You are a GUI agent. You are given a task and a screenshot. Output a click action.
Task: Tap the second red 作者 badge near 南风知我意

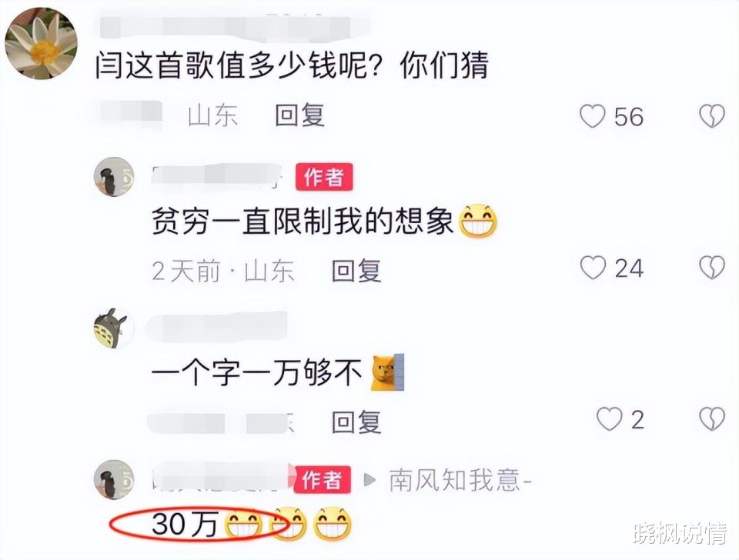[322, 480]
